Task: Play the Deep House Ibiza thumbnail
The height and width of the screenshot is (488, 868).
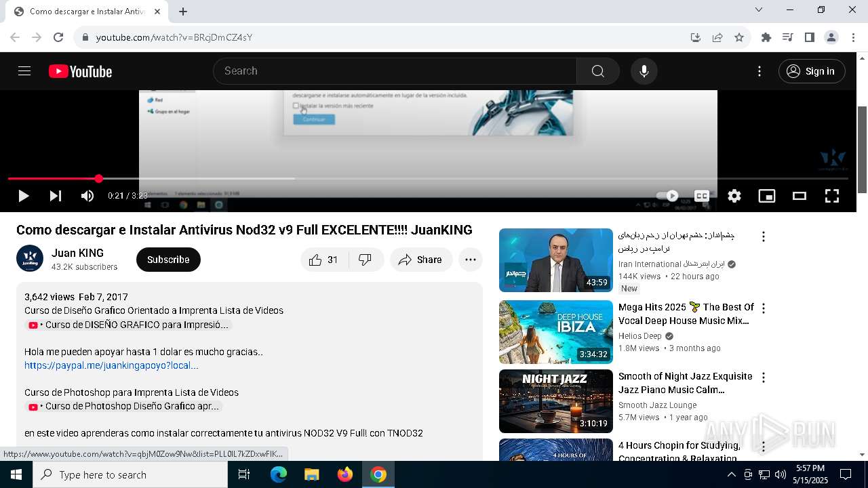Action: point(556,332)
